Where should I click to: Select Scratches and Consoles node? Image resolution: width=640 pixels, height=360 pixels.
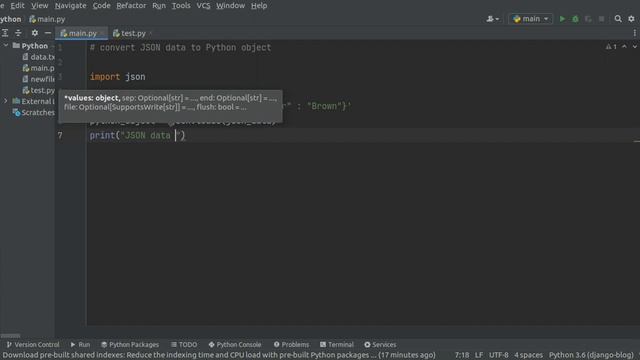pos(33,112)
